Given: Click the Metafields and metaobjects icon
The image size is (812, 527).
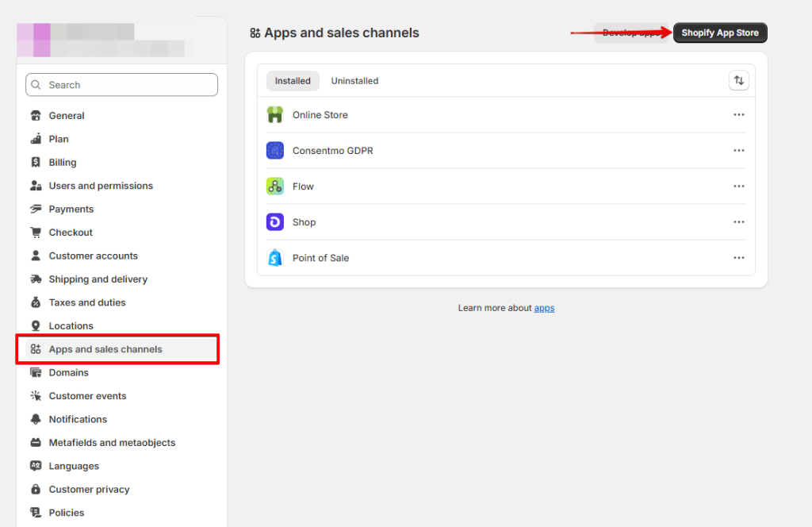Looking at the screenshot, I should click(36, 442).
